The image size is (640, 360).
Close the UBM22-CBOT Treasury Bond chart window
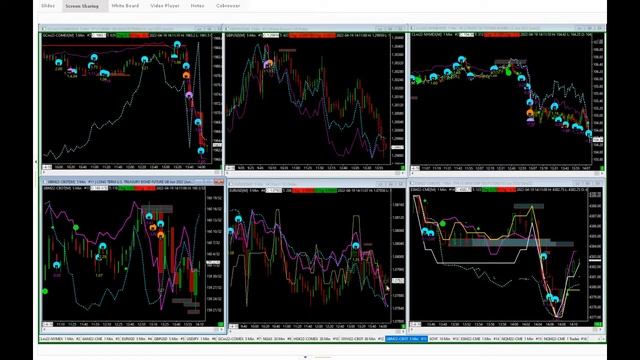point(221,182)
